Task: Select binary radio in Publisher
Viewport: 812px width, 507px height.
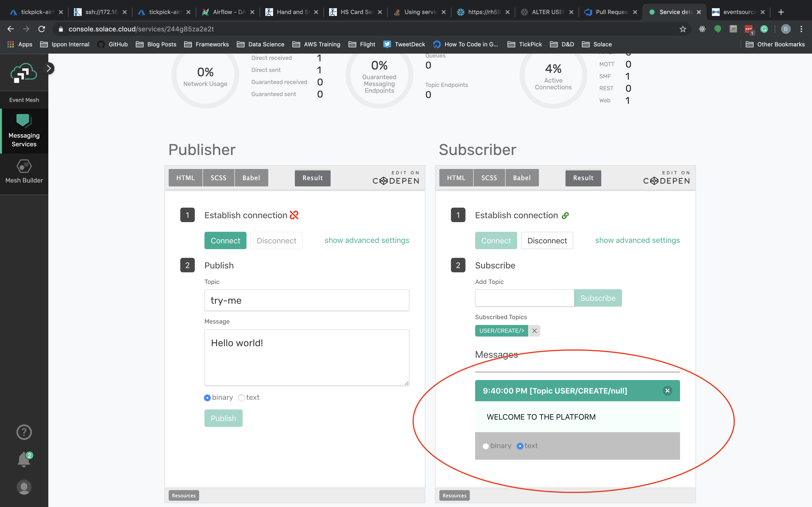Action: coord(207,398)
